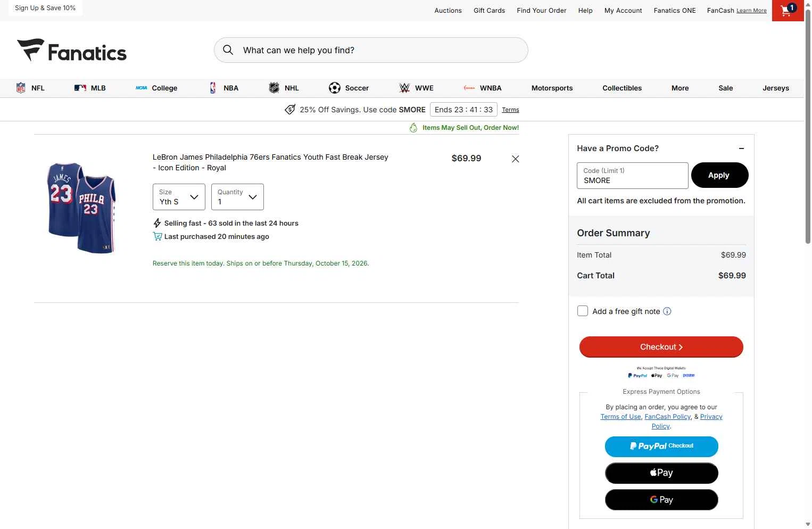
Task: Apply the promo code
Action: [x=719, y=175]
